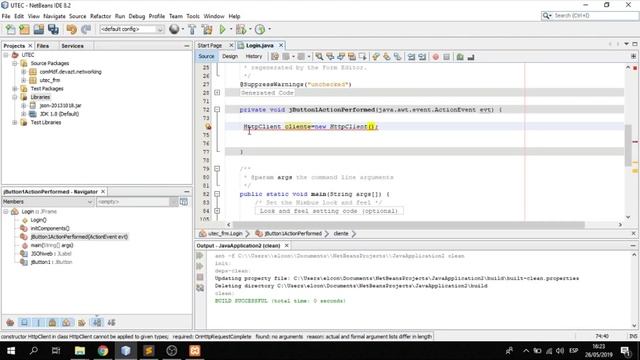640x360 pixels.
Task: Run the project with green play icon
Action: coord(222,29)
